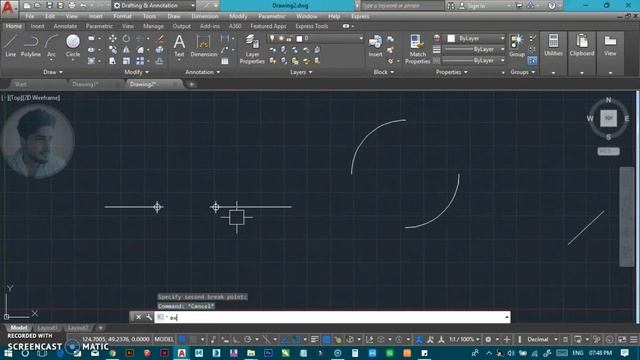This screenshot has width=640, height=360.
Task: Toggle clean screen in status bar
Action: [x=622, y=339]
